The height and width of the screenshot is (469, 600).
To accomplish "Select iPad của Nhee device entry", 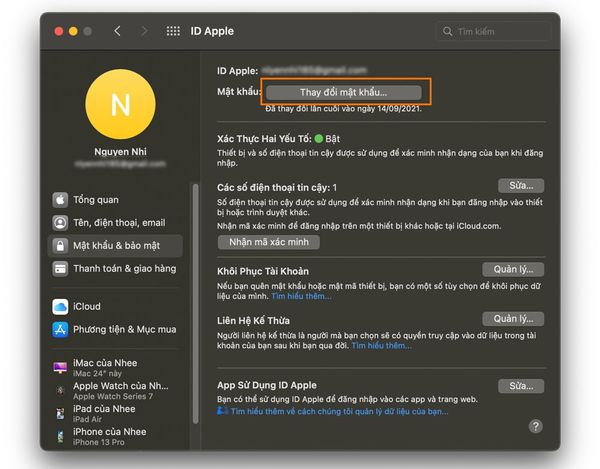I will tap(116, 414).
